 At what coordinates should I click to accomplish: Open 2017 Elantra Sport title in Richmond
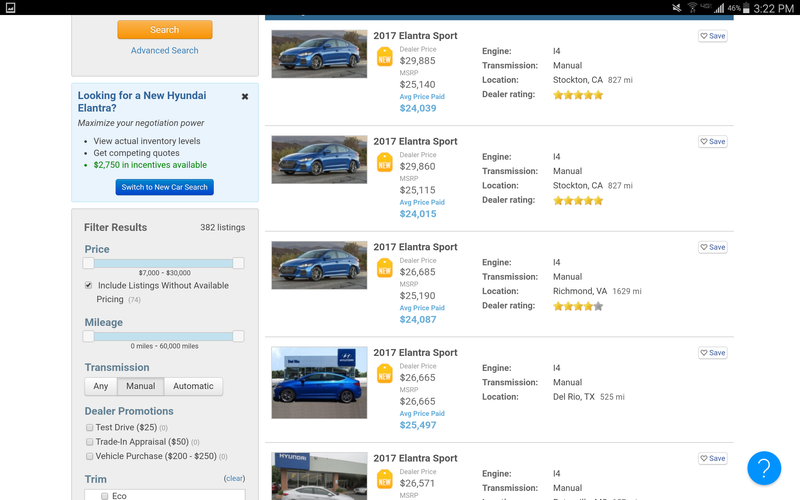(x=415, y=247)
